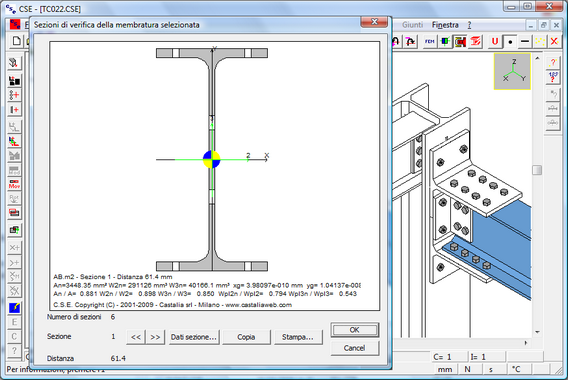
Task: Open the Finestra menu
Action: tap(445, 25)
